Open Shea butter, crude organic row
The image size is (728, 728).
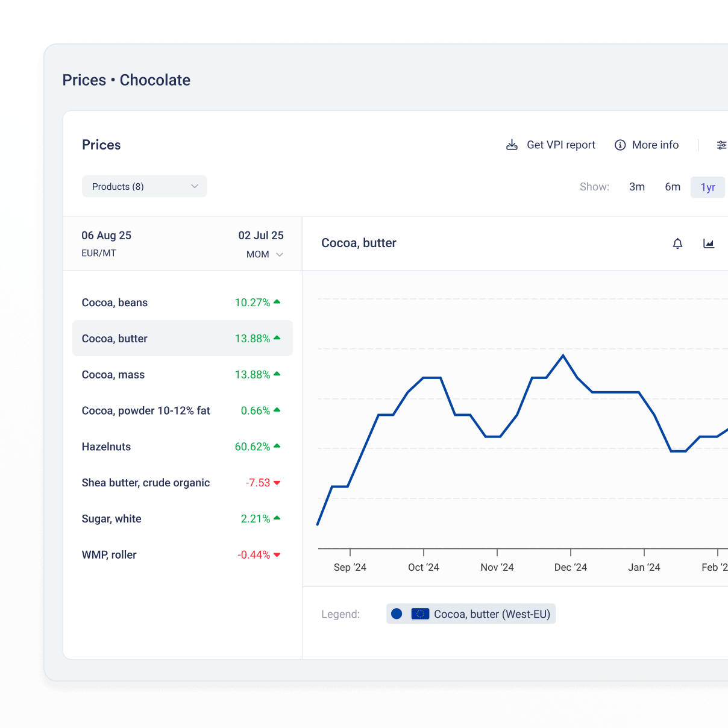[182, 483]
